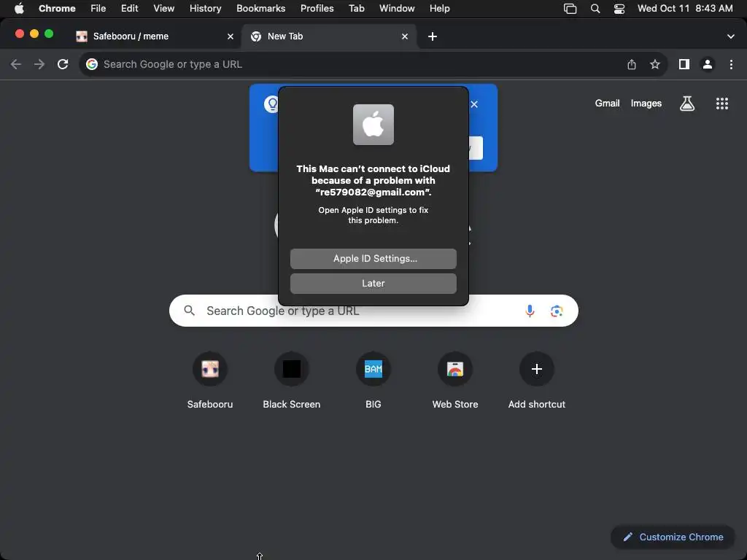Image resolution: width=747 pixels, height=560 pixels.
Task: Switch to the Safebooru / meme tab
Action: [155, 36]
